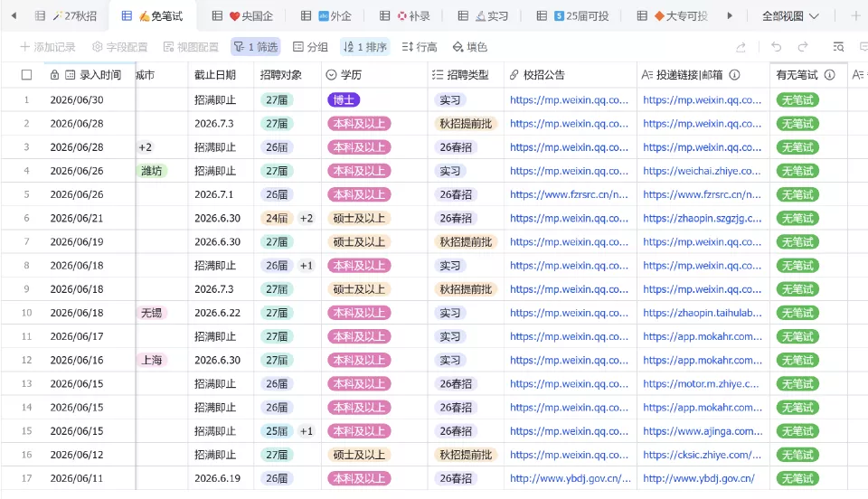
Task: Open 视图配置 view settings
Action: 191,47
